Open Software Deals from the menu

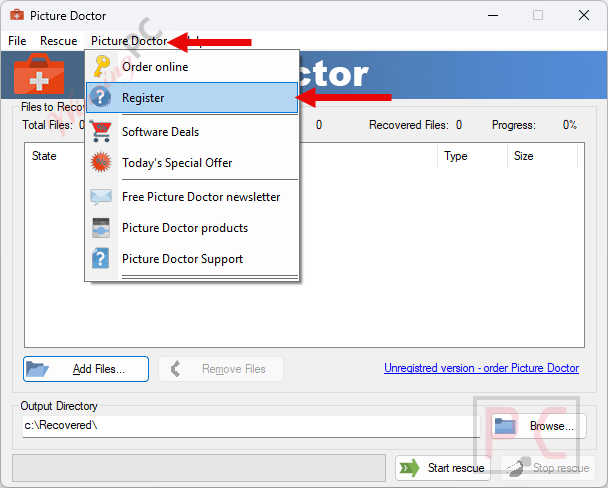(x=192, y=132)
